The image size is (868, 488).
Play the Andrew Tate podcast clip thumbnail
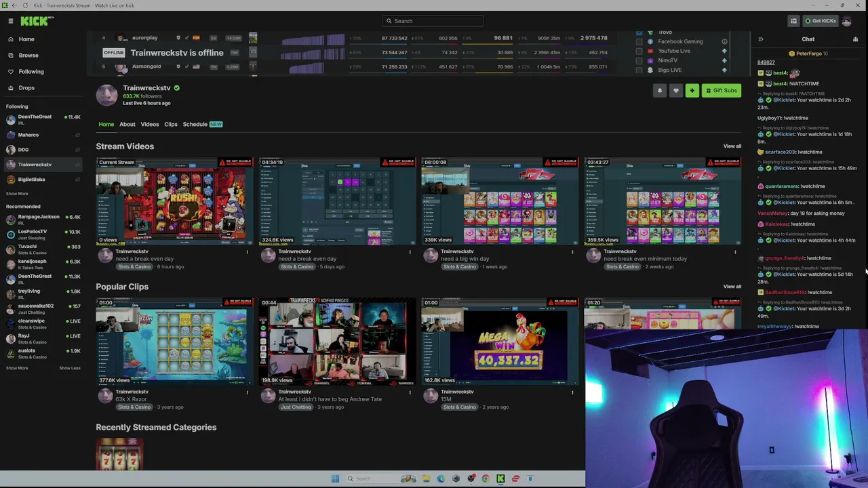pos(337,341)
